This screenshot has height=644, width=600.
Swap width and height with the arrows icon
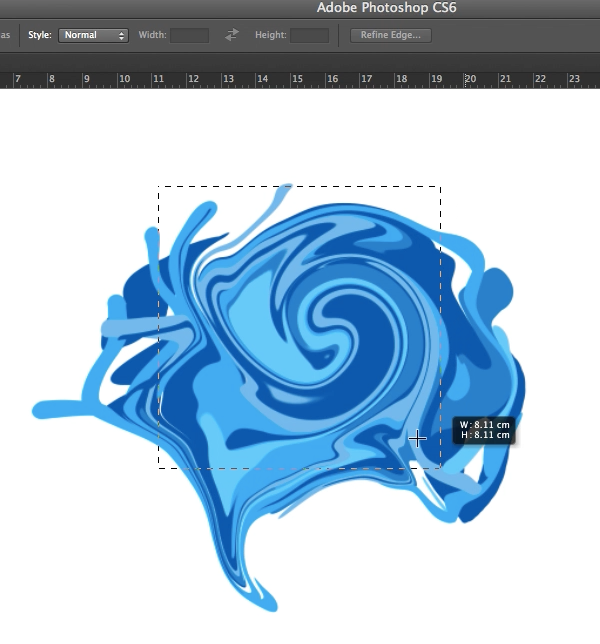[232, 35]
